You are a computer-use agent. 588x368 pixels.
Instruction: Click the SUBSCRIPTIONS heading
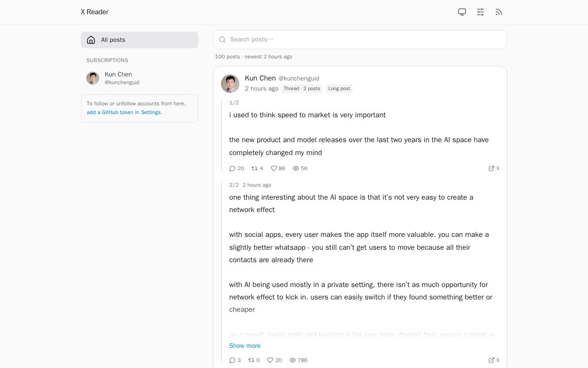click(107, 60)
